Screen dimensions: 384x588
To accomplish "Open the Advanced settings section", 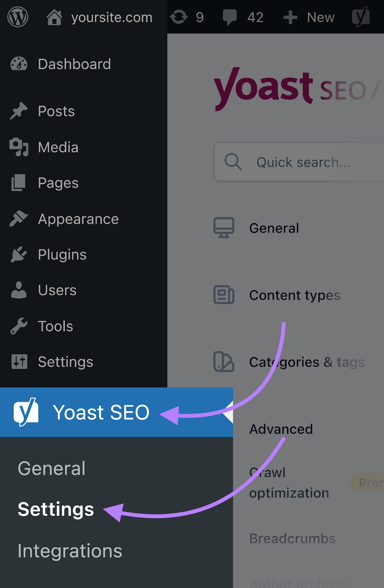I will (x=281, y=429).
